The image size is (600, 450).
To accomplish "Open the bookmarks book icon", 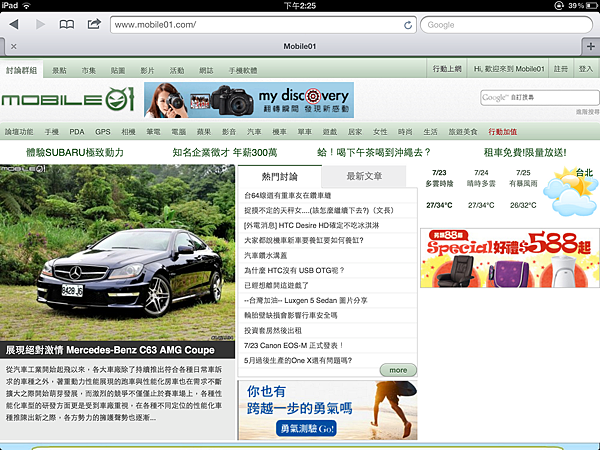I will click(x=67, y=24).
